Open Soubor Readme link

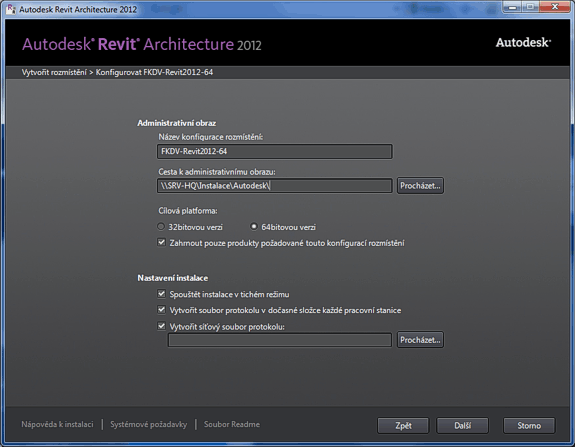point(232,424)
